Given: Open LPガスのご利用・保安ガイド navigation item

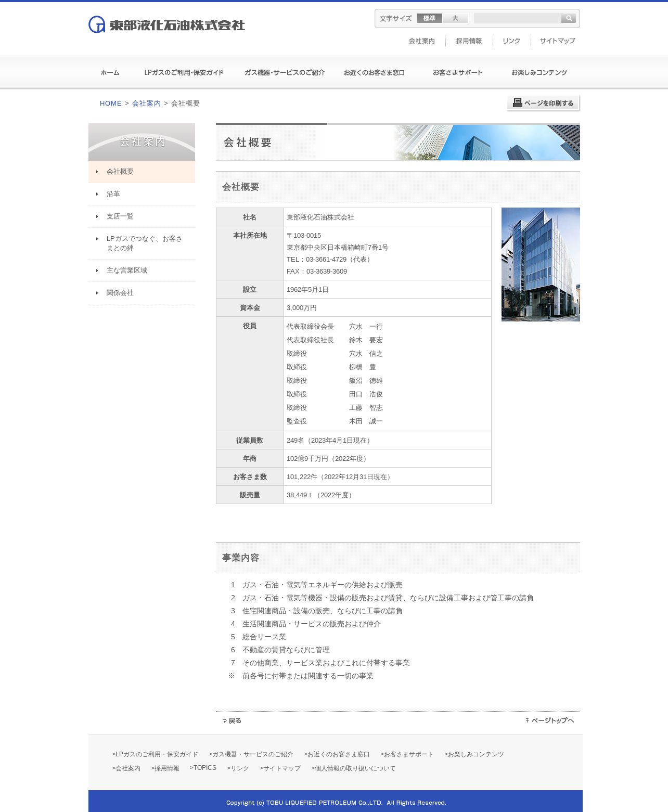Looking at the screenshot, I should click(x=184, y=72).
